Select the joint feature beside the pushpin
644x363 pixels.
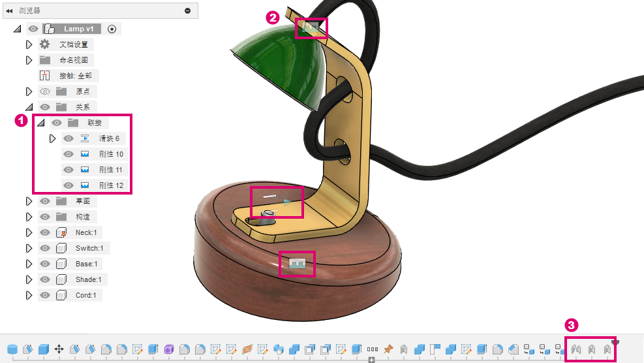(404, 349)
